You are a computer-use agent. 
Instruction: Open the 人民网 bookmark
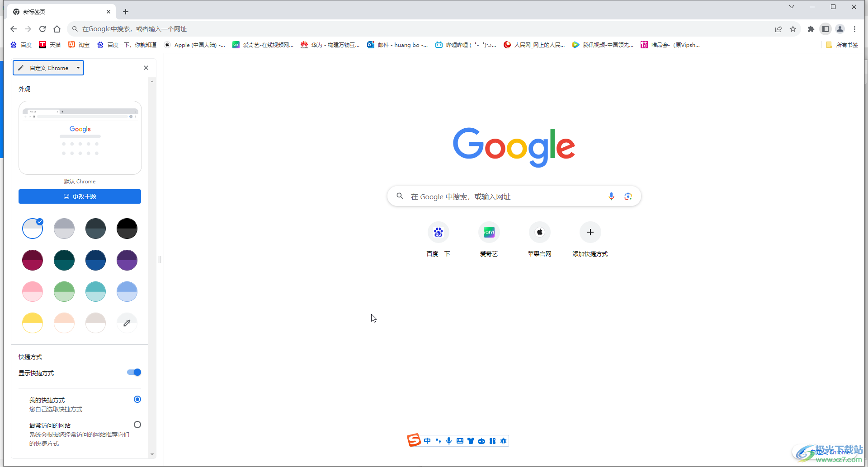tap(534, 45)
